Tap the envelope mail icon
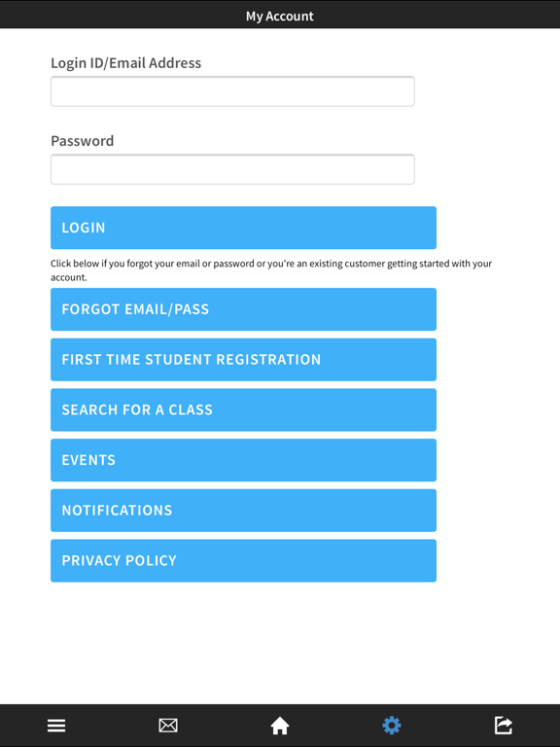Image resolution: width=560 pixels, height=747 pixels. (x=168, y=726)
